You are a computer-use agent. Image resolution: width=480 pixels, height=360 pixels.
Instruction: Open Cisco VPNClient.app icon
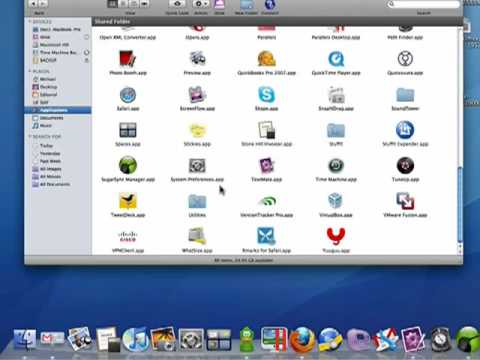128,237
